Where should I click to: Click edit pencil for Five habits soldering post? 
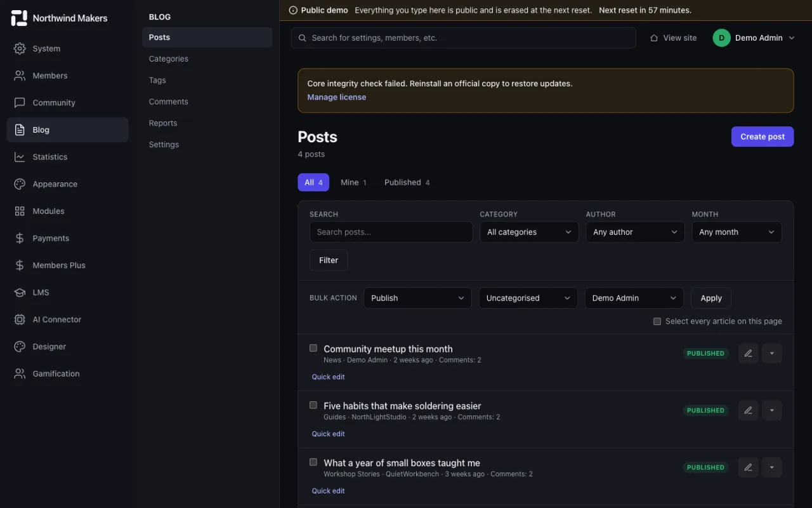click(749, 410)
